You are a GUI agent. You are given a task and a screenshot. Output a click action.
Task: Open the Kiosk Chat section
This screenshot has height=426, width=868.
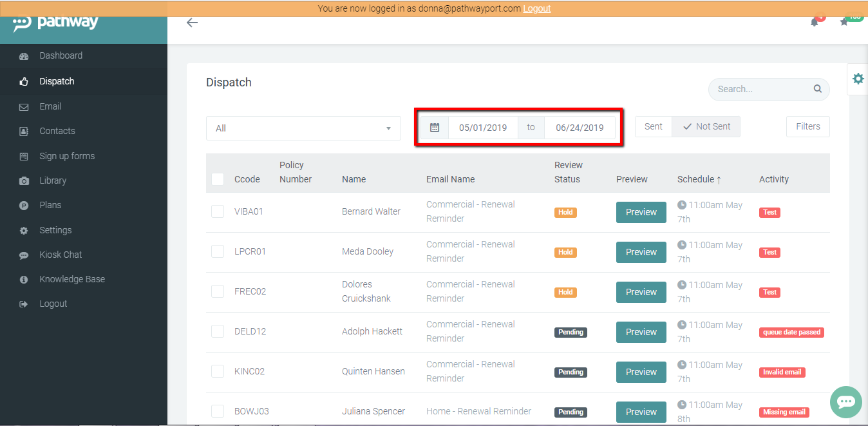click(61, 254)
